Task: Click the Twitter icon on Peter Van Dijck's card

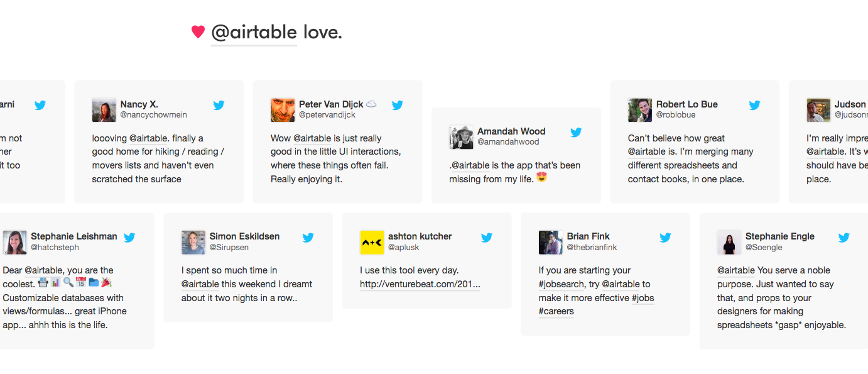Action: click(x=397, y=105)
